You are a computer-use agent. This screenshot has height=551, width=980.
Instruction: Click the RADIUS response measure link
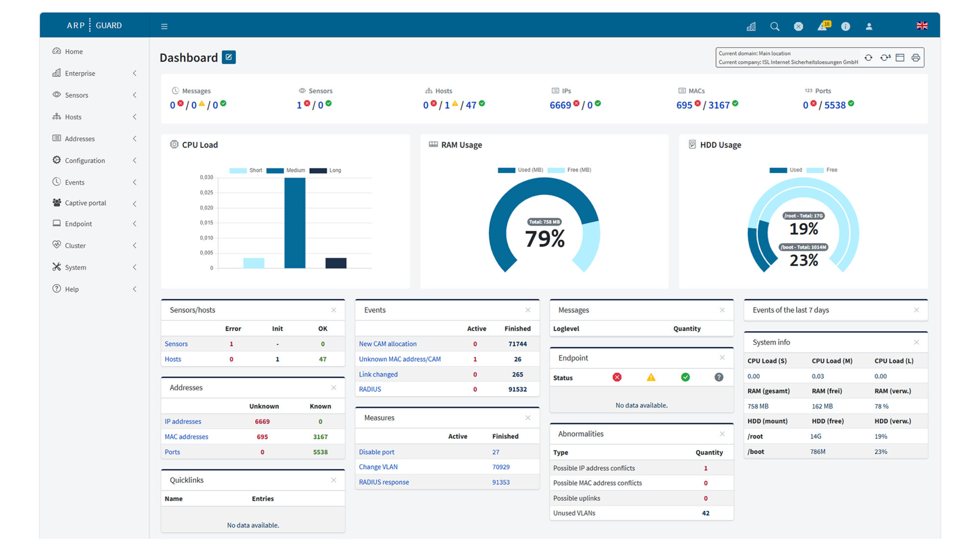384,482
